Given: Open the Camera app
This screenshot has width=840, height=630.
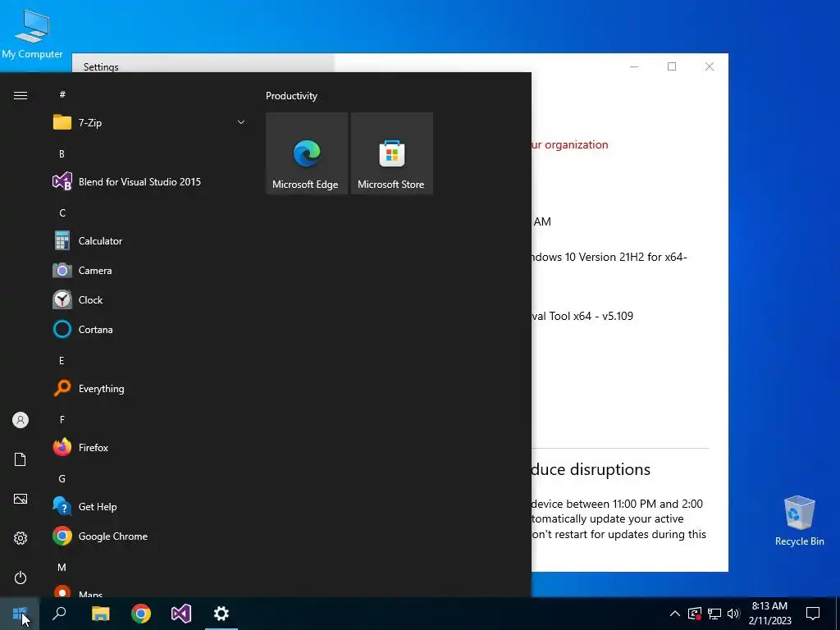Looking at the screenshot, I should 149,271.
